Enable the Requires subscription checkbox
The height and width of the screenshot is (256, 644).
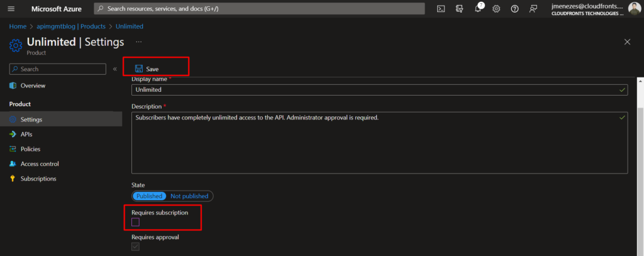coord(135,222)
